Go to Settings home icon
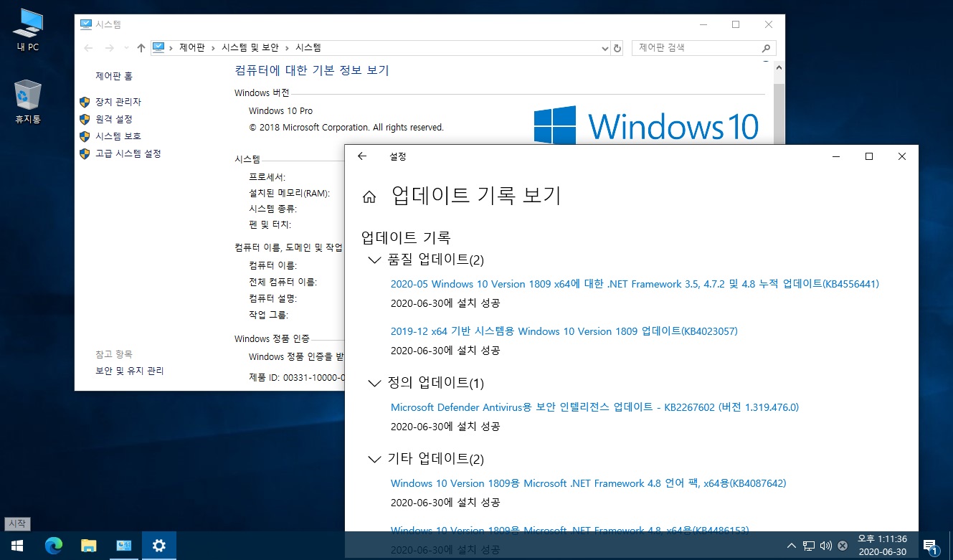 coord(369,197)
